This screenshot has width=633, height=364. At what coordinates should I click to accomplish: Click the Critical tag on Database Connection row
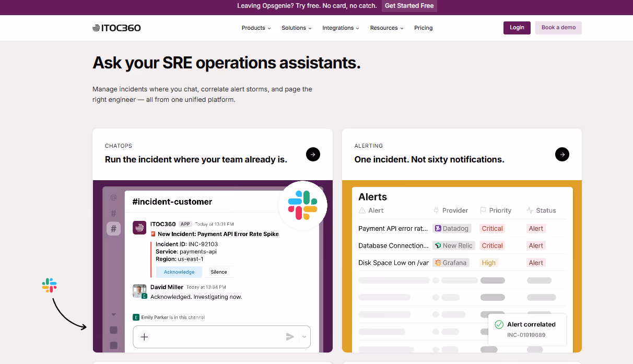tap(492, 245)
